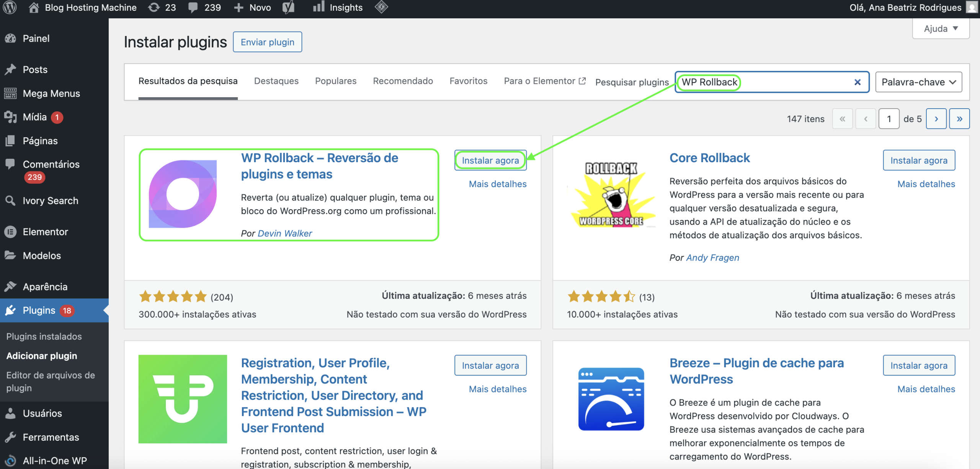Select the Resultados da pesquisa tab
The image size is (980, 469).
pyautogui.click(x=188, y=81)
